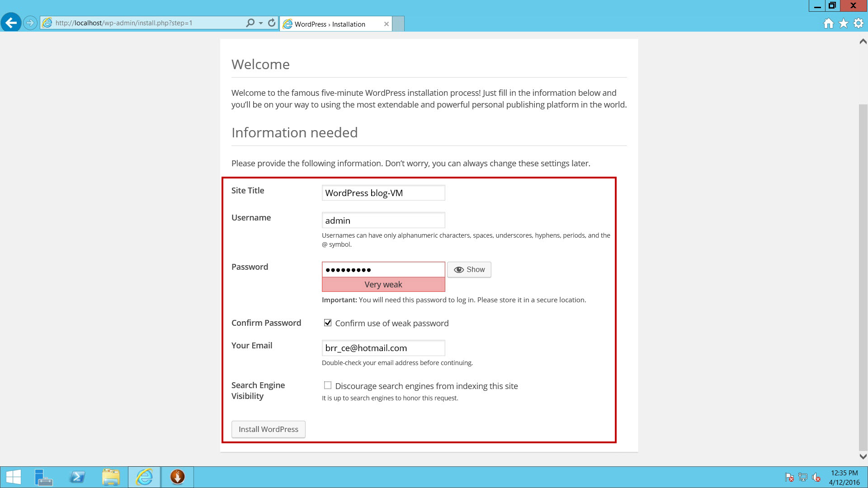Click the Username input field
Viewport: 868px width, 488px height.
click(383, 220)
